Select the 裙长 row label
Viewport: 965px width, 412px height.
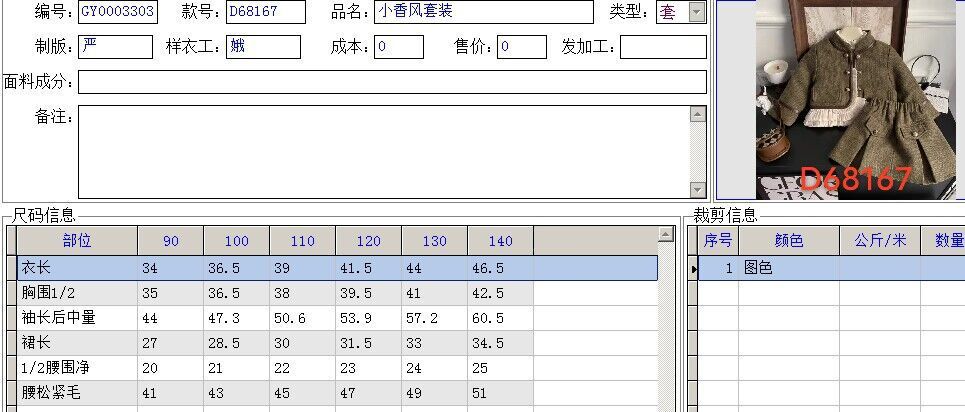[x=77, y=343]
